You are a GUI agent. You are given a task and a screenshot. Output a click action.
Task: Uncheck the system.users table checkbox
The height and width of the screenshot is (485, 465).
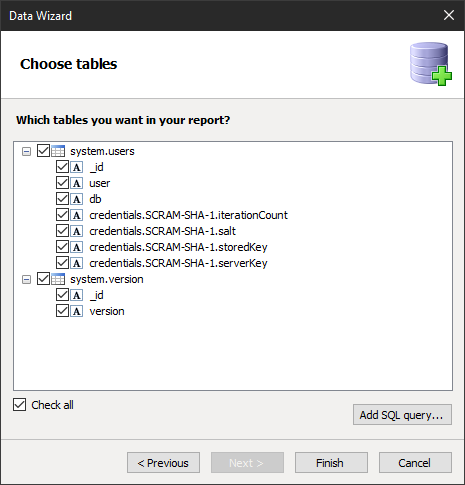(x=43, y=151)
